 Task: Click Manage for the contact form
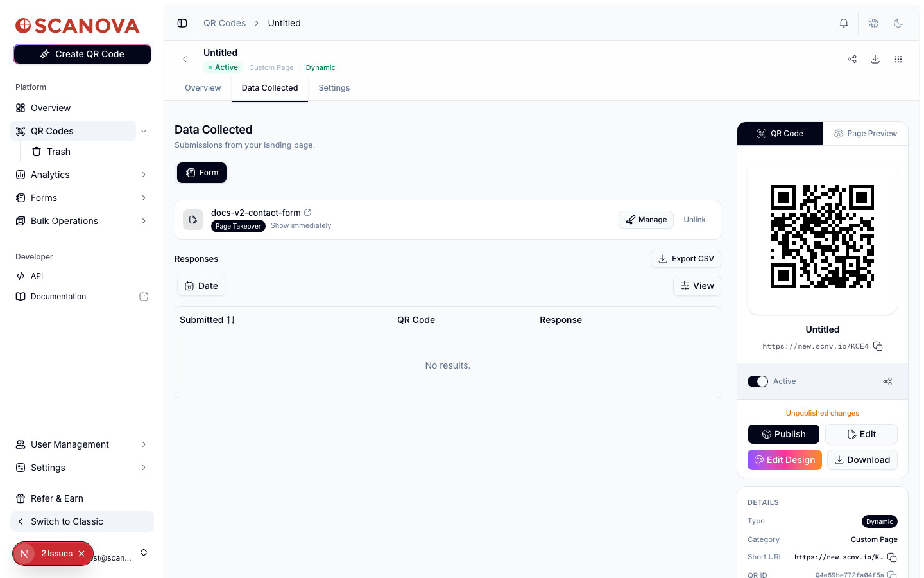click(x=646, y=220)
